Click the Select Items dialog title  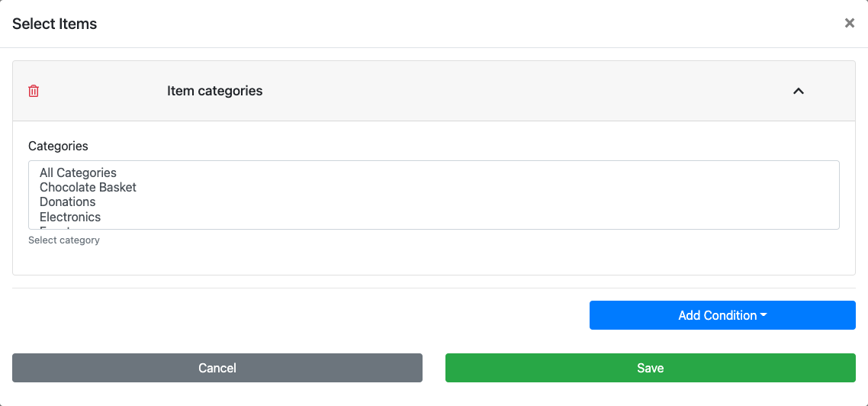tap(55, 24)
